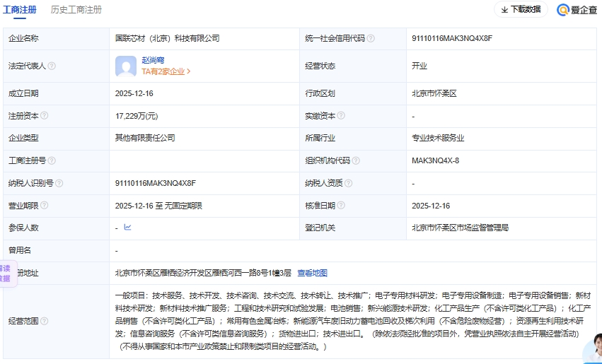
Task: Click help icon next to 法定代表人
Action: tap(52, 66)
